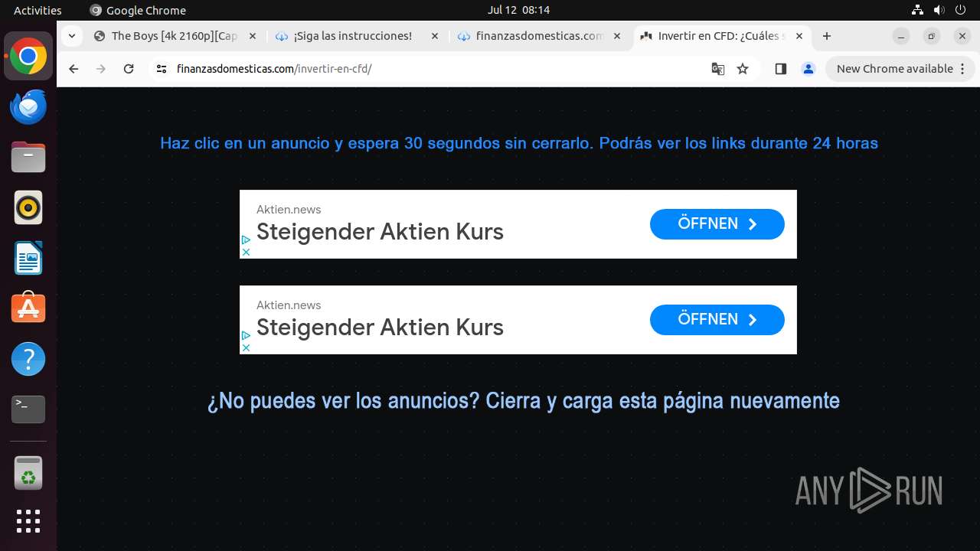Expand the tab search dropdown
Screen dimensions: 980x551
pos(71,36)
